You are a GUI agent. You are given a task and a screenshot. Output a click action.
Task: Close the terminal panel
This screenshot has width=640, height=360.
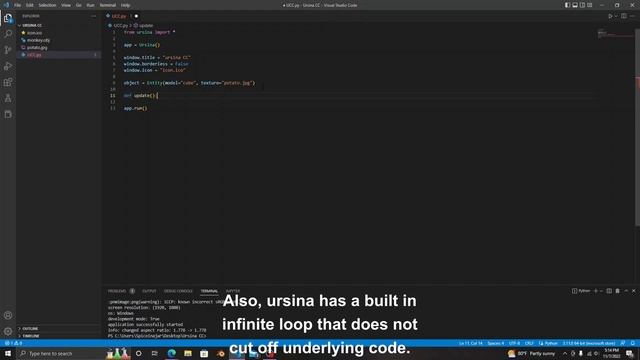pos(633,291)
